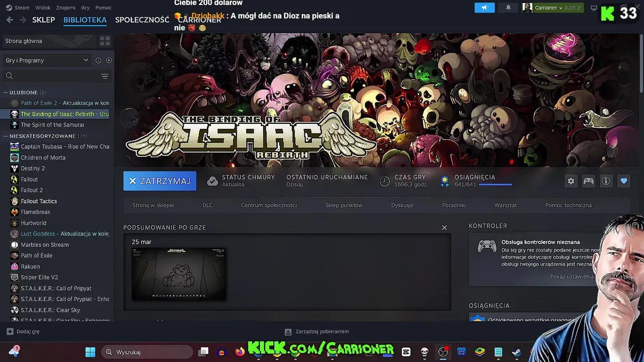This screenshot has height=362, width=644.
Task: Open Dyskusje link
Action: click(x=403, y=205)
